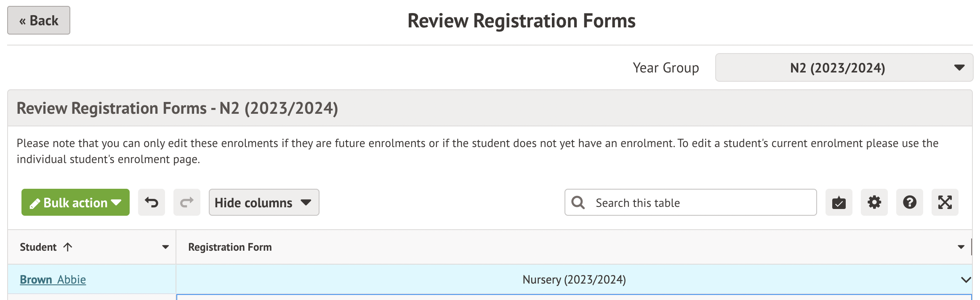Click the magnifying glass search icon
This screenshot has width=980, height=300.
click(578, 203)
